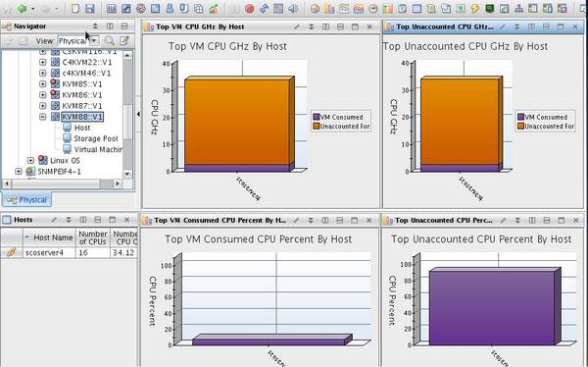
Task: Click VM Consumed legend swatch in first chart
Action: (x=317, y=117)
